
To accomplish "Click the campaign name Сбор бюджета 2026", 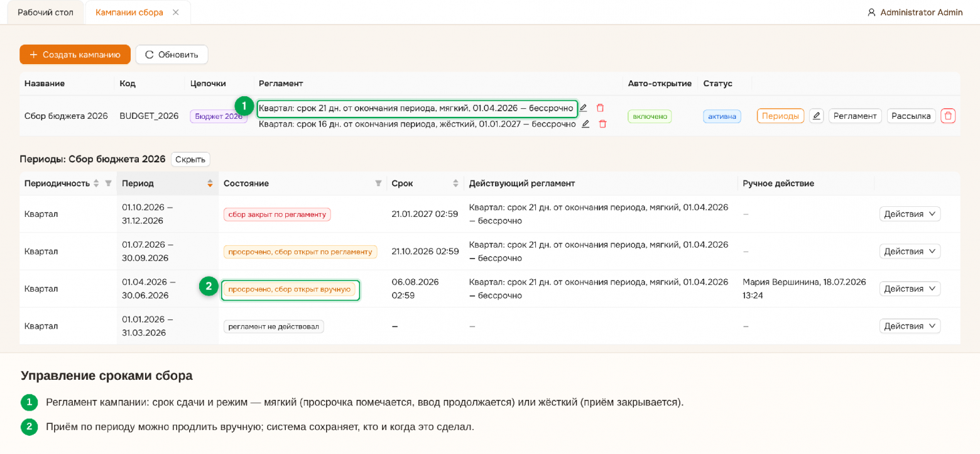I will click(66, 116).
